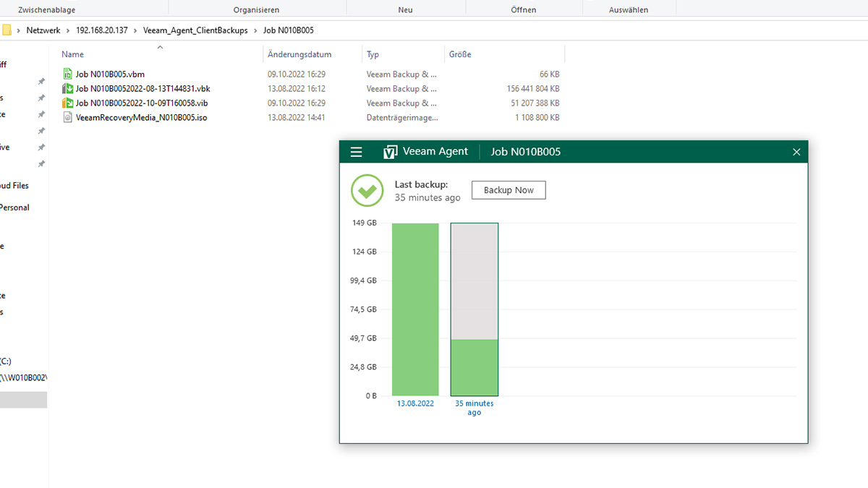Click the 13.08.2022 14:41 date cell

pos(297,117)
